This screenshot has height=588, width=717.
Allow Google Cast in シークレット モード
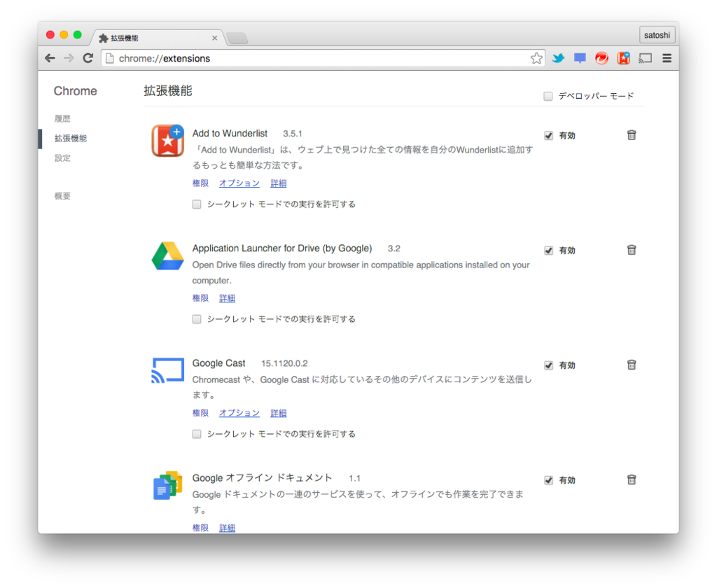[197, 433]
